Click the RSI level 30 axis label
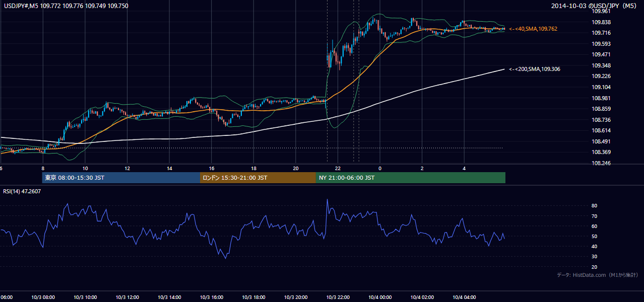 click(595, 257)
